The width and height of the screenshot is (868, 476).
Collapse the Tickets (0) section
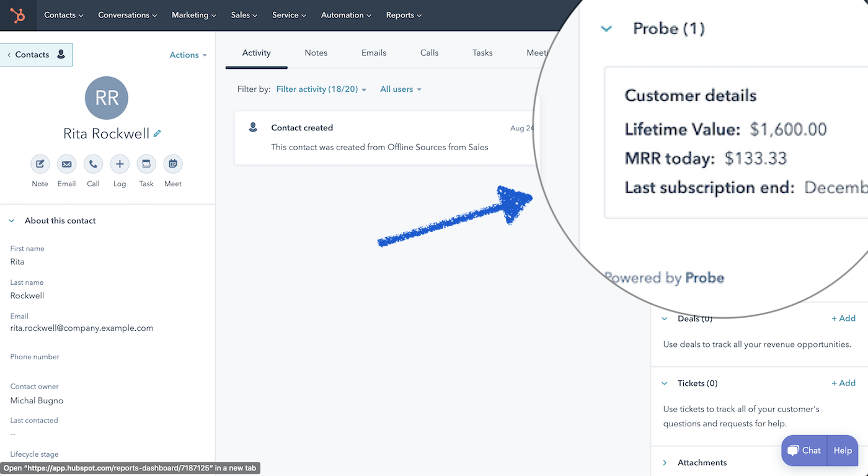click(665, 384)
